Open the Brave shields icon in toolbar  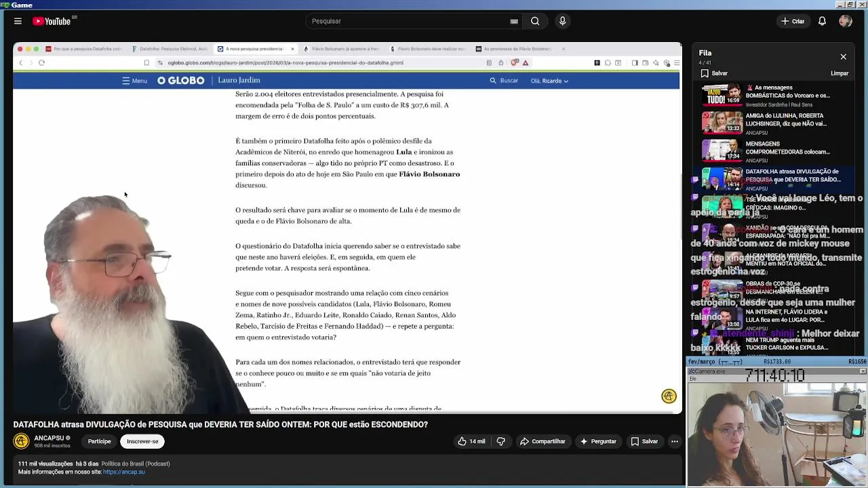pos(515,62)
